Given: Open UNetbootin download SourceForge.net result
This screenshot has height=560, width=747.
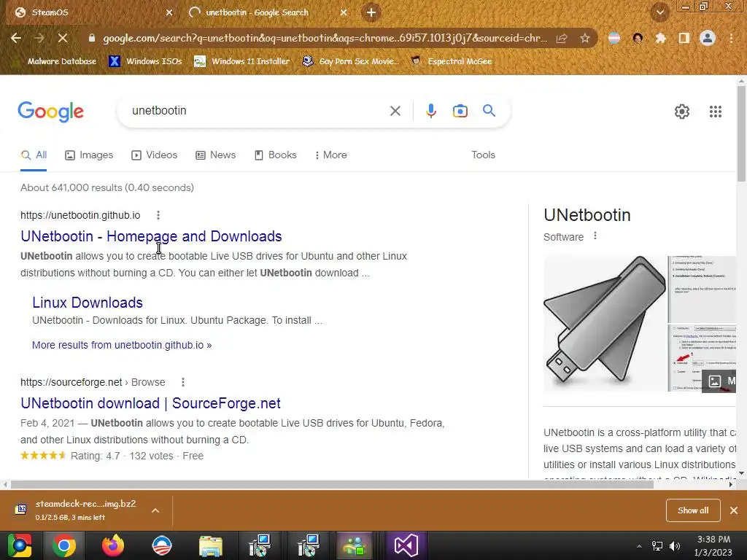Looking at the screenshot, I should tap(150, 403).
